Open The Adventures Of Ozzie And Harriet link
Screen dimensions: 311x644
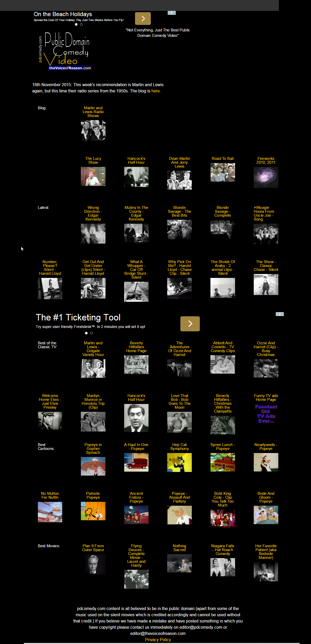(x=179, y=349)
